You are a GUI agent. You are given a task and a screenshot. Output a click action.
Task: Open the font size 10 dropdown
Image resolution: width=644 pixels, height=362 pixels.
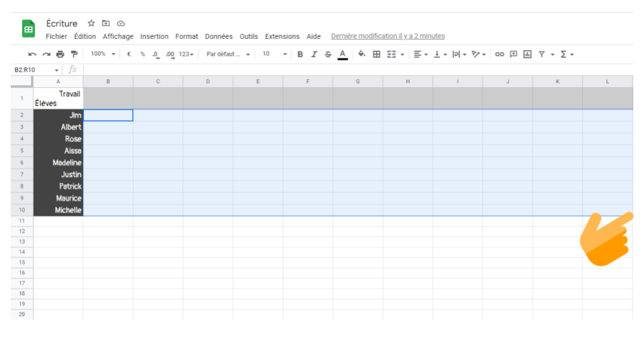[274, 54]
